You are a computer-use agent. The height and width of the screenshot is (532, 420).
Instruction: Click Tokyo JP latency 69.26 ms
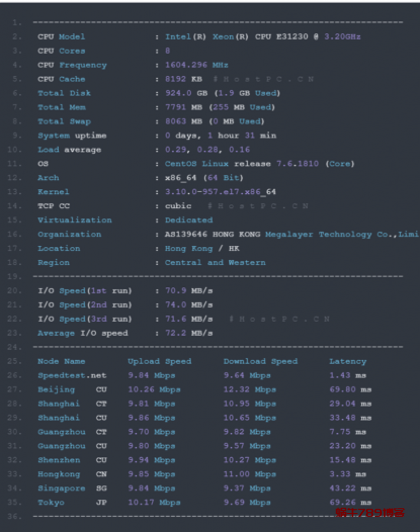tap(350, 502)
